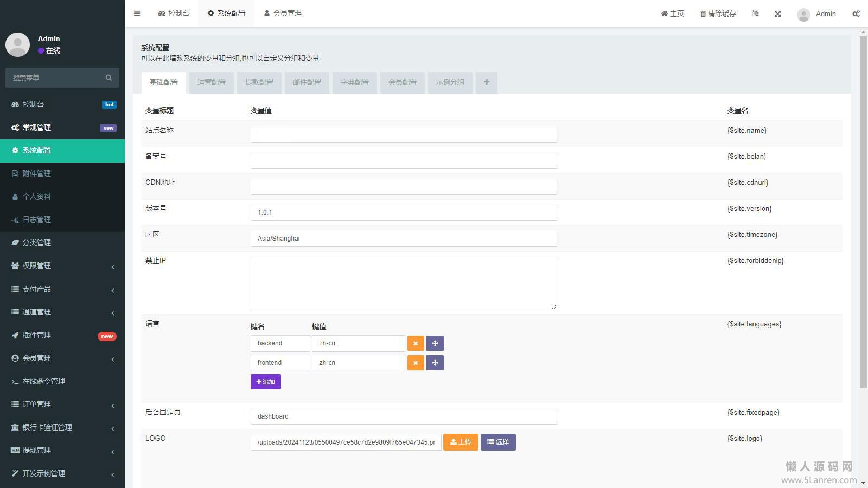This screenshot has height=488, width=868.
Task: Click the Admin avatar in top bar
Action: coord(803,14)
